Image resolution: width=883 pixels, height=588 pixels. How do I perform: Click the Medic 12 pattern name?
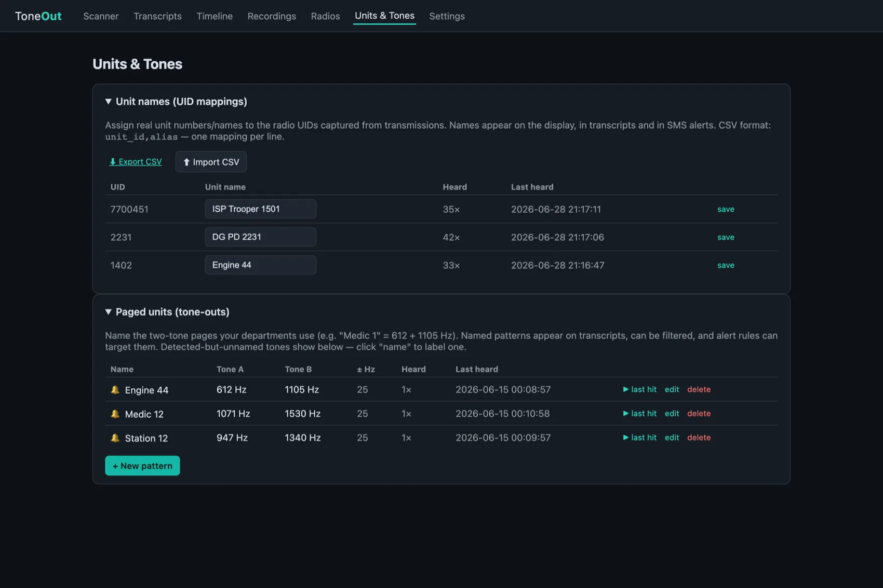pos(144,414)
